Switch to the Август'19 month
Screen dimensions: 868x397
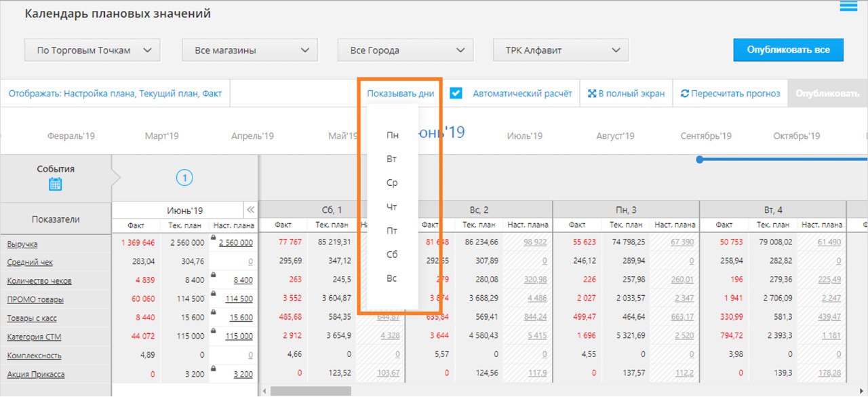[x=615, y=136]
